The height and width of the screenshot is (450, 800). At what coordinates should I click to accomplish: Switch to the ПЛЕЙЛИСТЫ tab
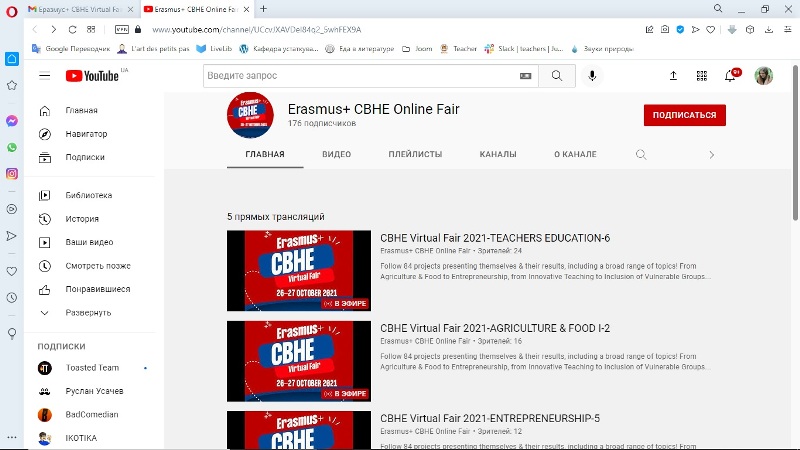[x=415, y=154]
